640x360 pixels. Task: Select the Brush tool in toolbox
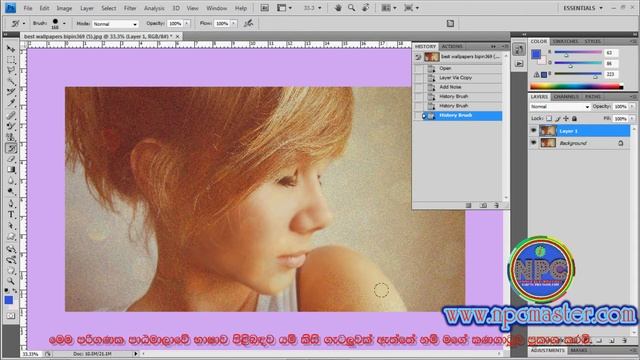click(11, 126)
